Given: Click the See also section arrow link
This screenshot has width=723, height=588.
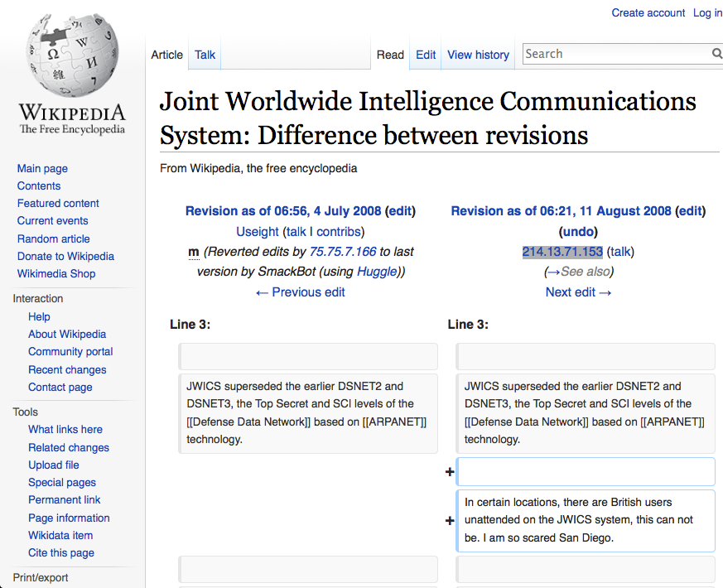Looking at the screenshot, I should (x=553, y=272).
